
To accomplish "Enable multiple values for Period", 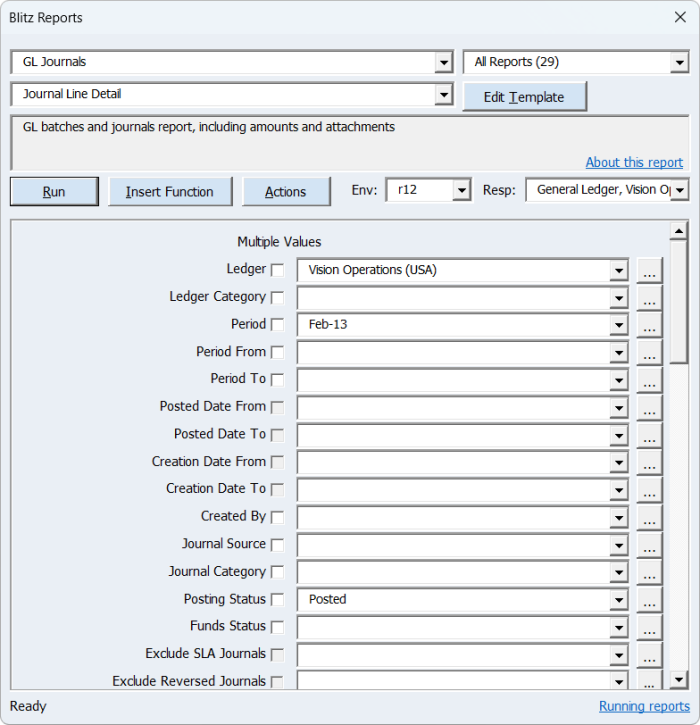I will pyautogui.click(x=277, y=325).
